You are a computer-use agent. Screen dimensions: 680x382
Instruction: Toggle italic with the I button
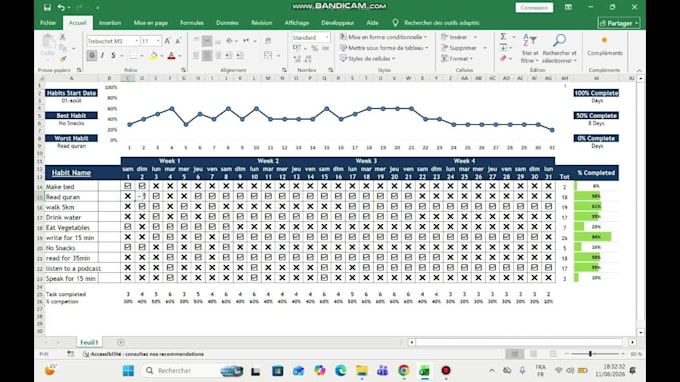(102, 56)
